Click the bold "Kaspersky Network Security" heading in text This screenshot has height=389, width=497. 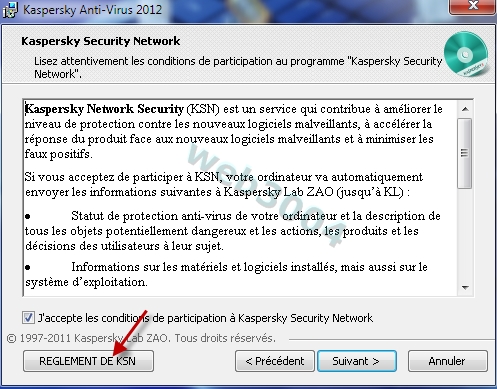click(x=104, y=109)
